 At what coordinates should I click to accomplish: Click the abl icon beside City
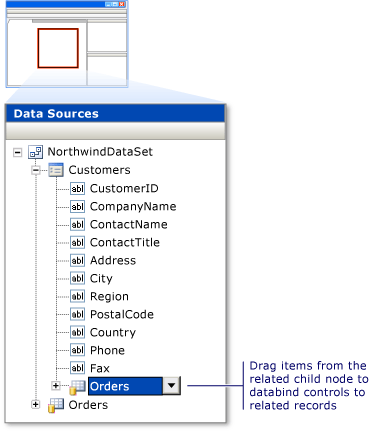click(x=77, y=279)
